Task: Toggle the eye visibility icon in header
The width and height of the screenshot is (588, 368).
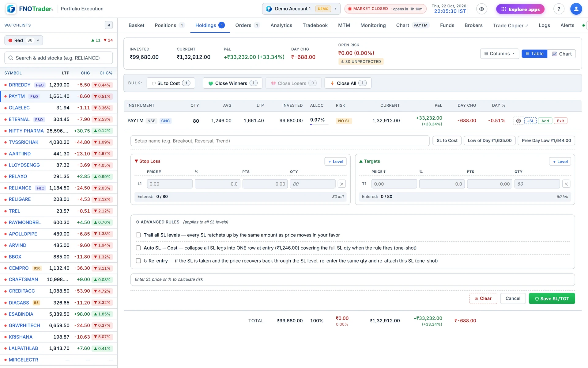Action: 482,9
